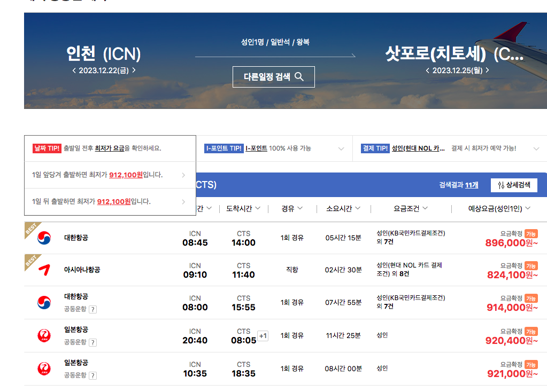Sort by 도착시간 column
This screenshot has height=392, width=547.
point(243,208)
